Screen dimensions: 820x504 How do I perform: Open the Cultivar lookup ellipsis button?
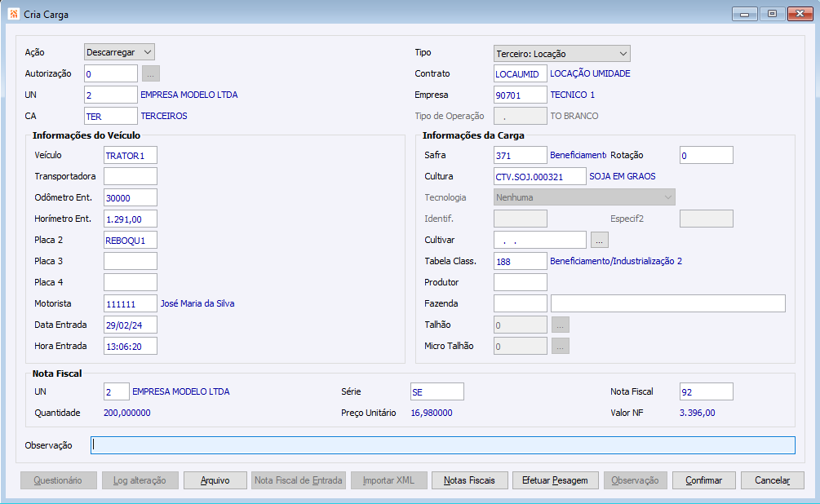(600, 240)
